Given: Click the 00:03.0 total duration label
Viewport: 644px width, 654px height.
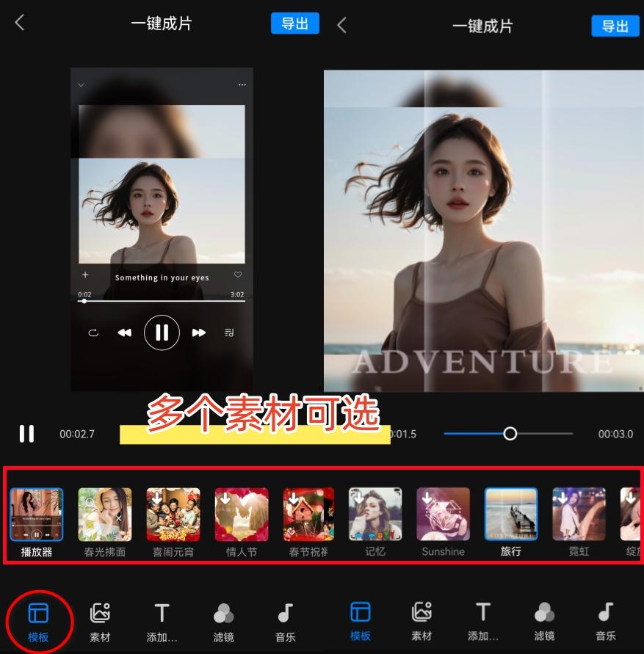Looking at the screenshot, I should tap(615, 434).
